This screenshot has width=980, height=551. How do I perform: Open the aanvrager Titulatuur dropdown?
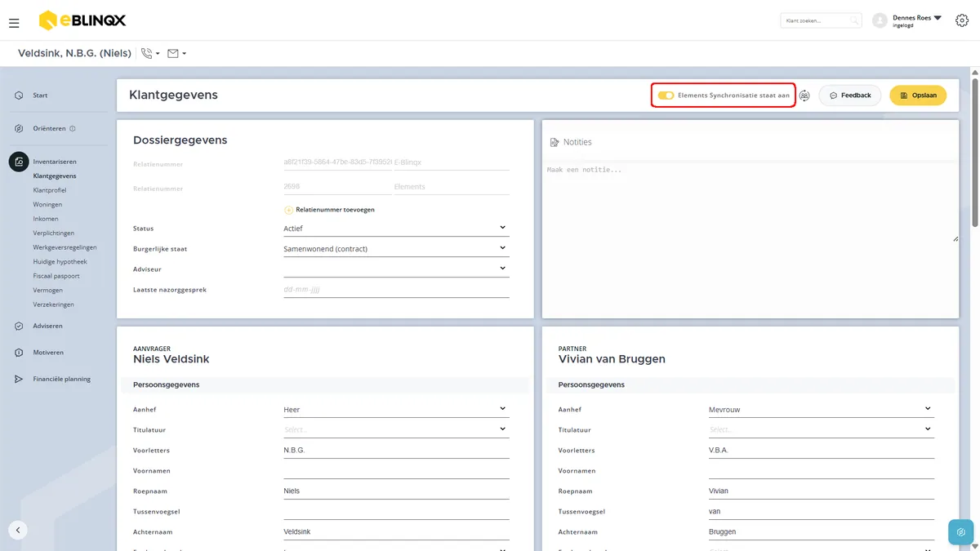tap(396, 429)
